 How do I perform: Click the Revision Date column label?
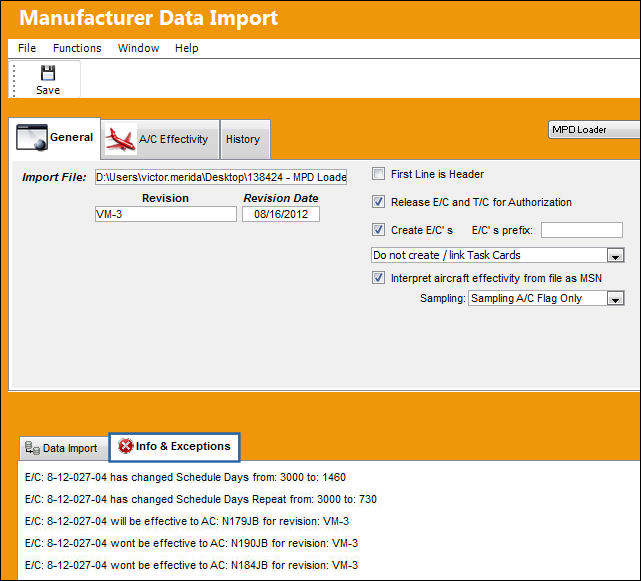click(x=281, y=198)
